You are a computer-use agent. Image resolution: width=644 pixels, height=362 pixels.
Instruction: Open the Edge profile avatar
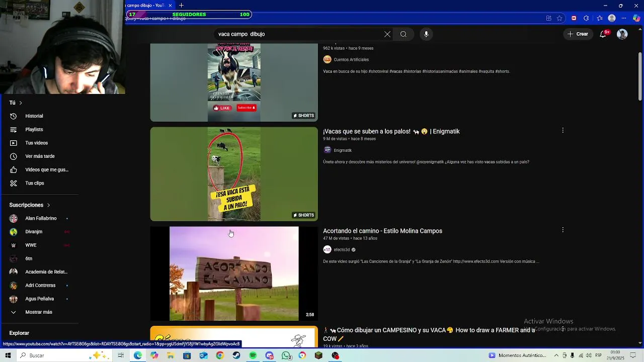(x=612, y=18)
